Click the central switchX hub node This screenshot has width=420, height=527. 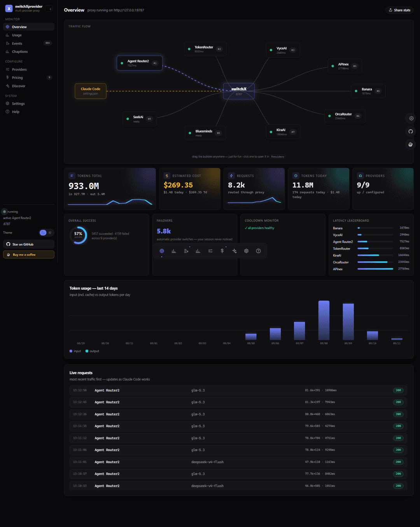[239, 91]
